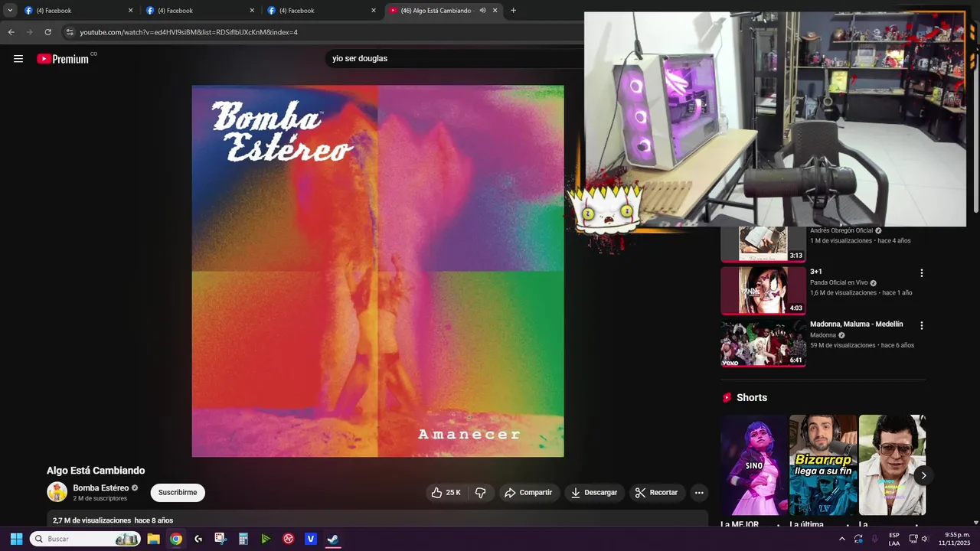Open network status icon in system tray
Image resolution: width=980 pixels, height=551 pixels.
click(x=913, y=539)
